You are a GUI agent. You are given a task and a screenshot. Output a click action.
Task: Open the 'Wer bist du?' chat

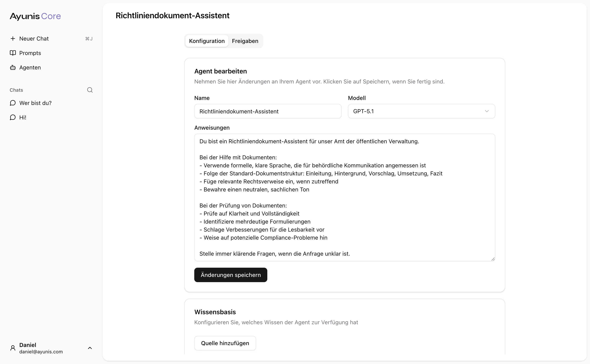pos(35,103)
